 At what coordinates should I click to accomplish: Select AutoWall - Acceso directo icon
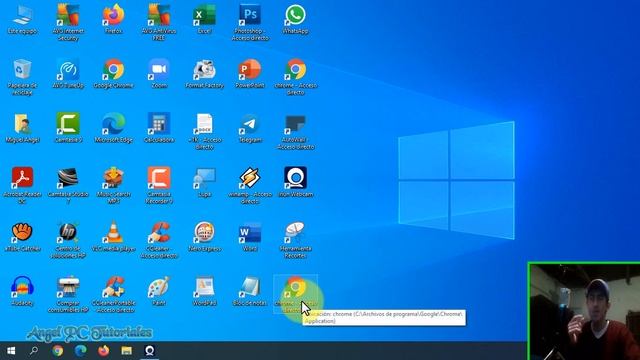[x=296, y=131]
